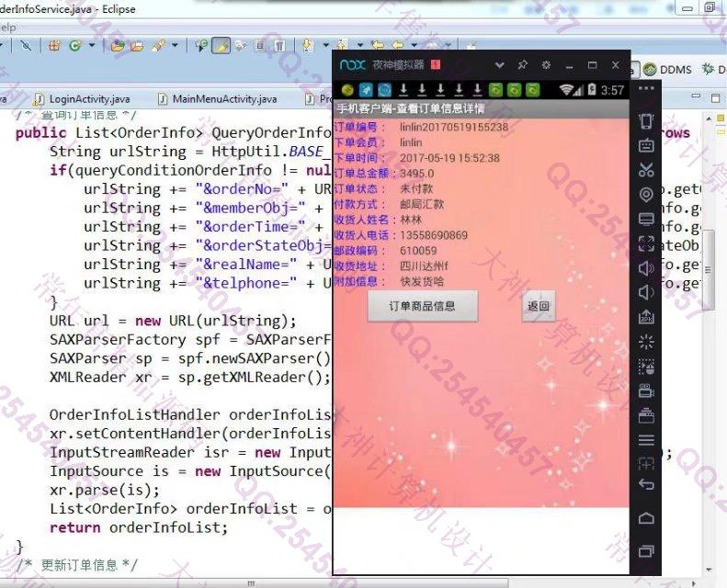Viewport: 727px width, 588px height.
Task: Click the Nox settings gear icon in title bar
Action: 546,65
